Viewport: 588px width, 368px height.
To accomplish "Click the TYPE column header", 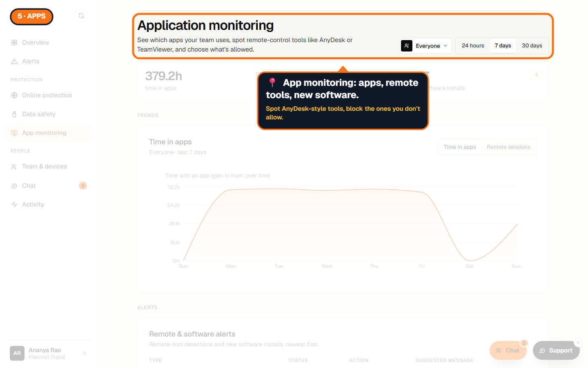I will coord(156,360).
